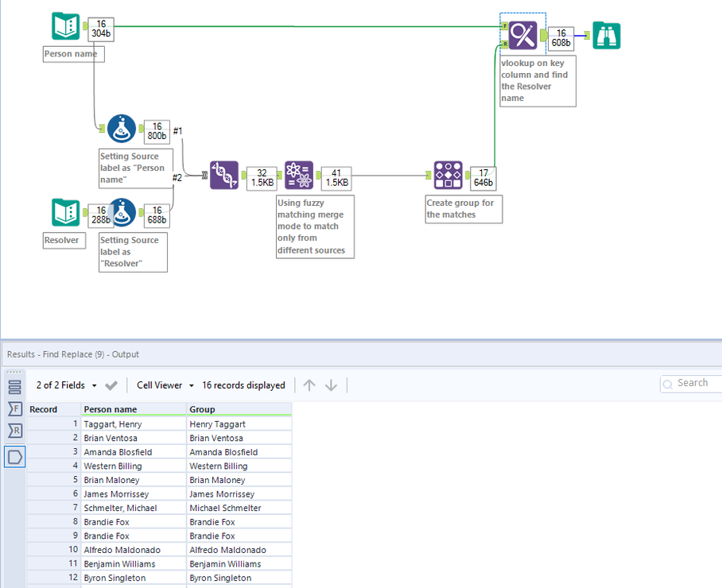Open the 2 of 2 Fields dropdown
The height and width of the screenshot is (588, 722).
[x=66, y=385]
